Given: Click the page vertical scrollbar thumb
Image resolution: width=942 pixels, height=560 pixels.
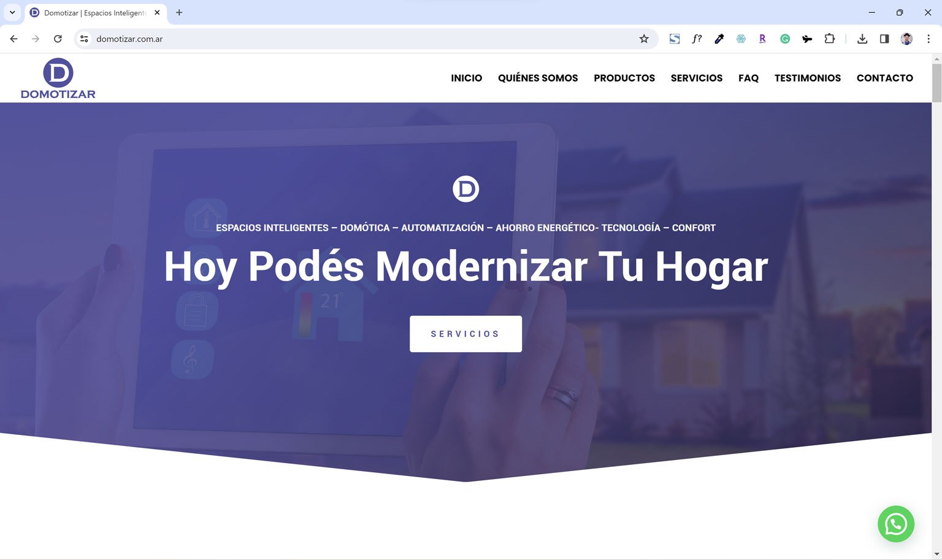Looking at the screenshot, I should pos(936,83).
